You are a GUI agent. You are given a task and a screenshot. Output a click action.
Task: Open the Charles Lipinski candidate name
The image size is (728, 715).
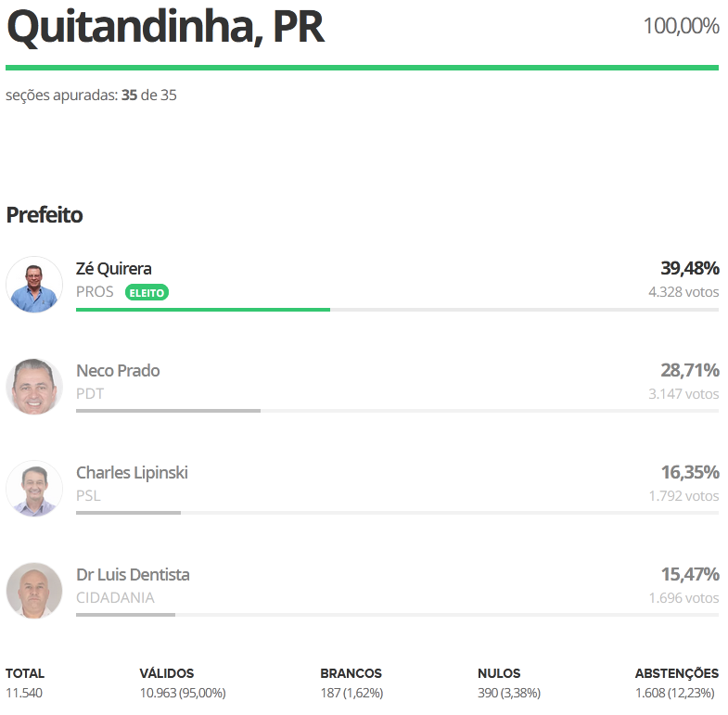(x=132, y=473)
